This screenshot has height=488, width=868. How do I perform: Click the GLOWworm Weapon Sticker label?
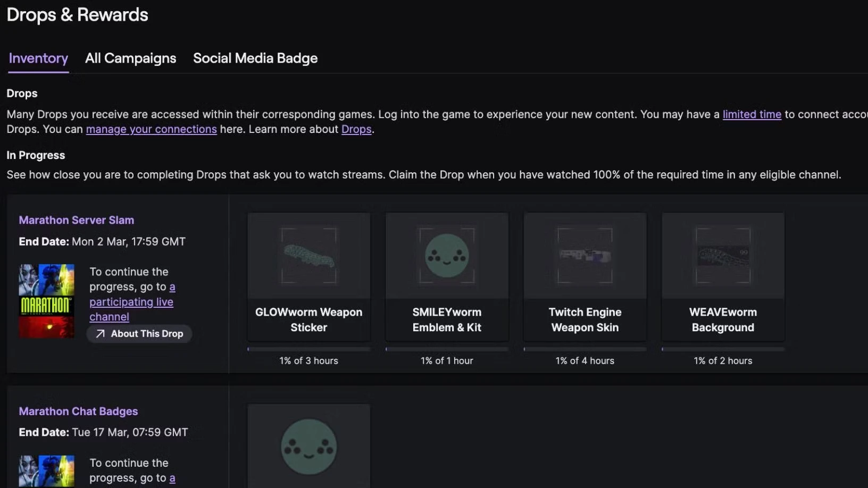pos(309,320)
